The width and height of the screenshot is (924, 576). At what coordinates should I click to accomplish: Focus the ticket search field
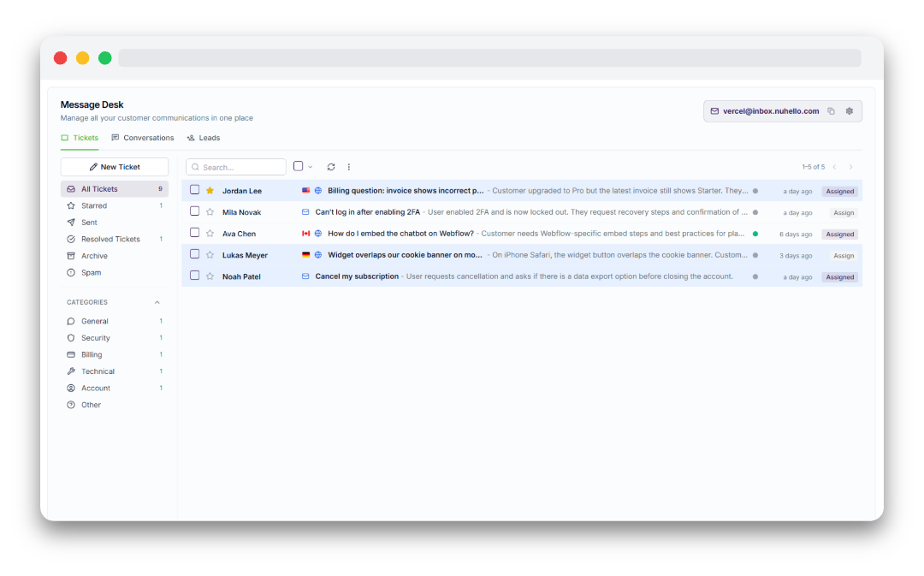[x=236, y=167]
